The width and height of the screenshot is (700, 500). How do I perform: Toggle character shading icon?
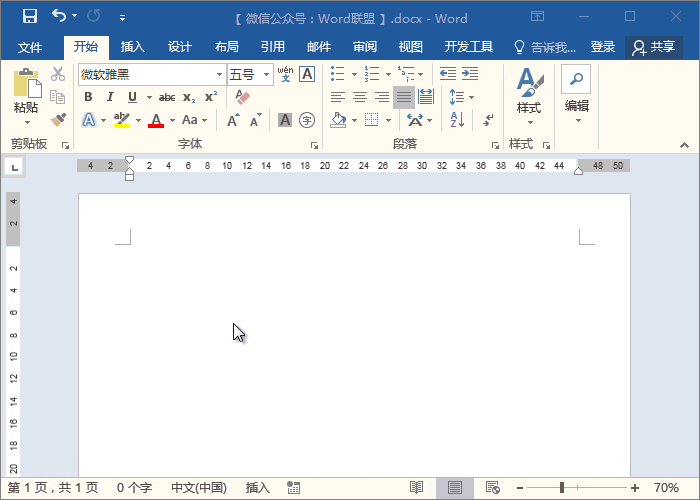[285, 120]
